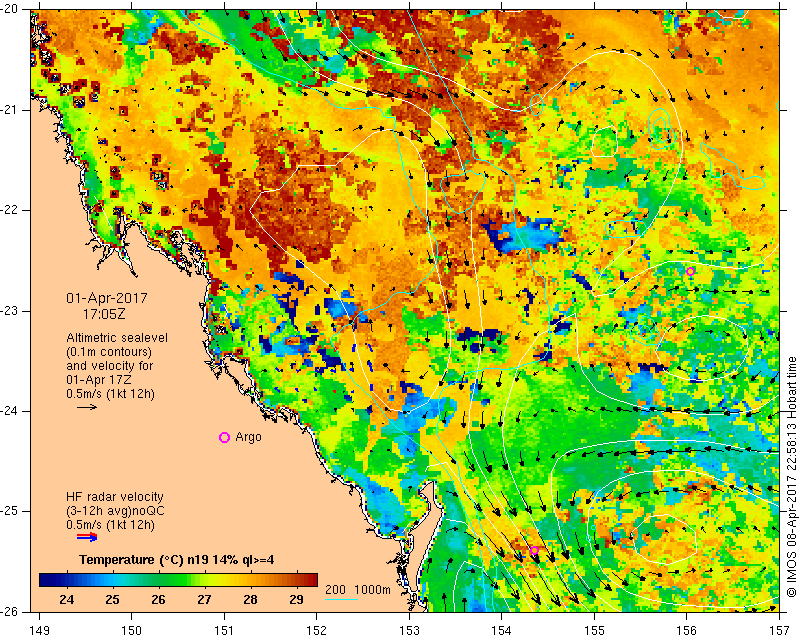Click the temperature colour bar

tap(179, 580)
